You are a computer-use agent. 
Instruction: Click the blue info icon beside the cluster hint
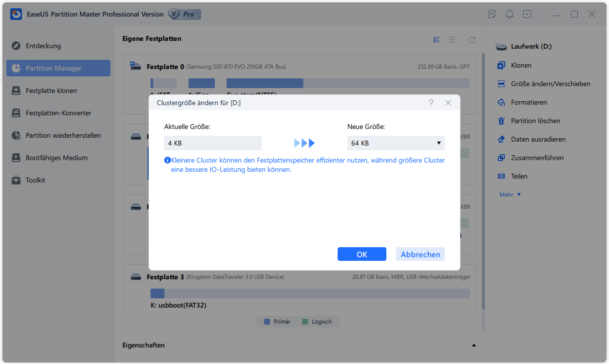click(167, 160)
